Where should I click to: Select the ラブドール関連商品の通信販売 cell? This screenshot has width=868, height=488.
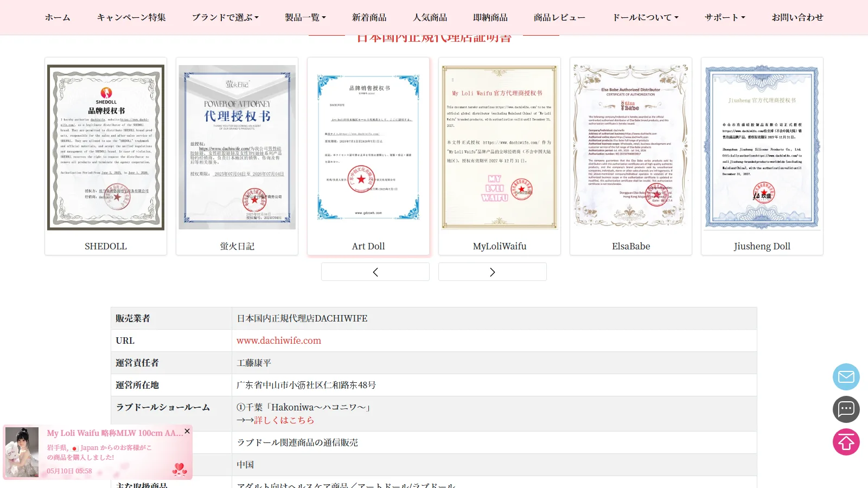click(494, 442)
